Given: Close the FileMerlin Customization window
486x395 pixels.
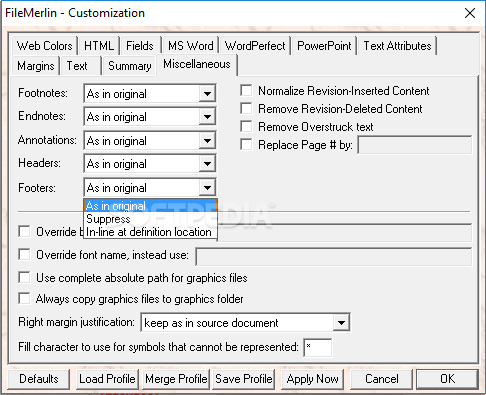Looking at the screenshot, I should [470, 13].
